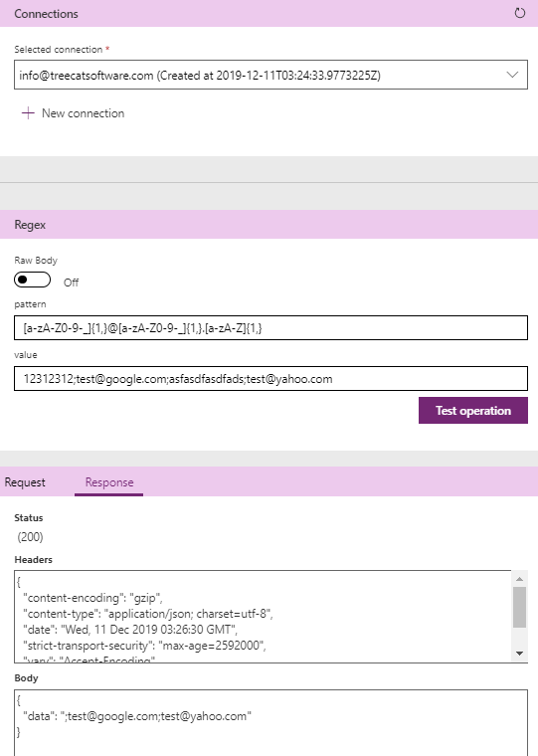Image resolution: width=538 pixels, height=756 pixels.
Task: Expand the Selected connection dropdown chevron
Action: click(512, 75)
